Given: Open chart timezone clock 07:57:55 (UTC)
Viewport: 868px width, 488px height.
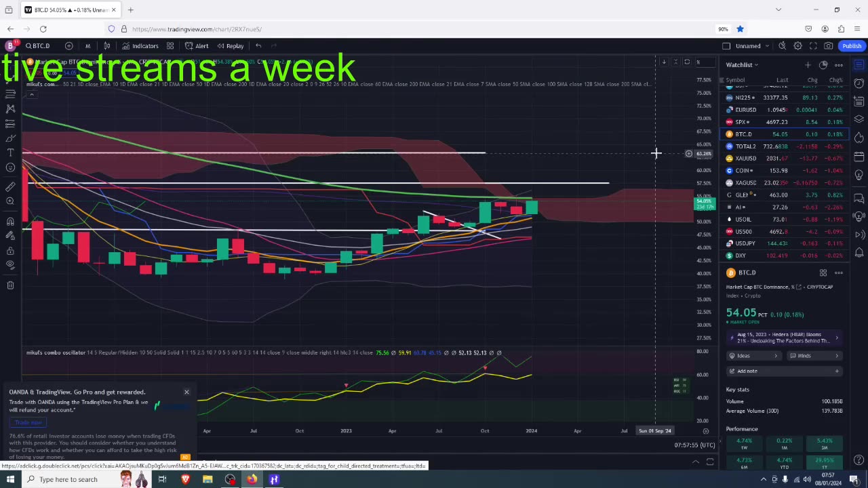Looking at the screenshot, I should (x=695, y=445).
